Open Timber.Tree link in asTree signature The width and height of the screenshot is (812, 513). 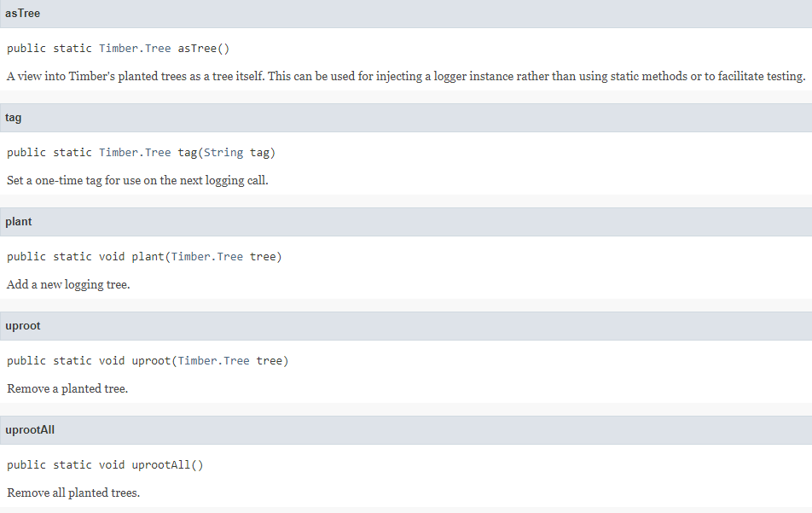[x=135, y=49]
